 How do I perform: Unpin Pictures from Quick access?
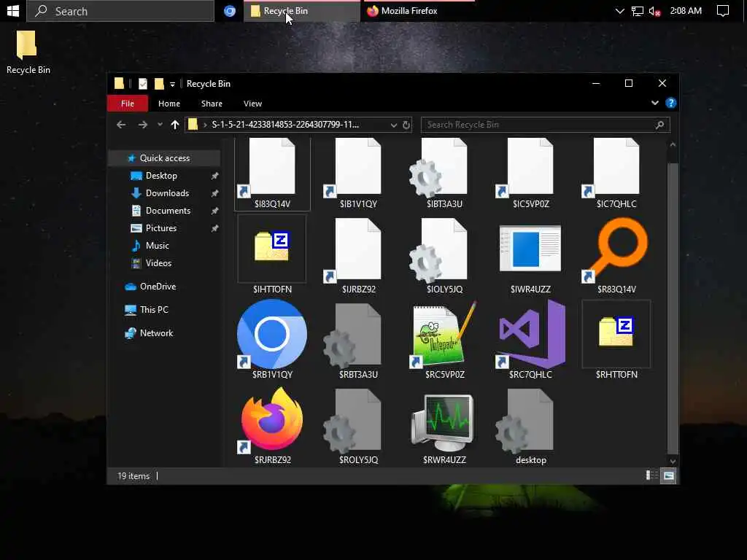(215, 228)
